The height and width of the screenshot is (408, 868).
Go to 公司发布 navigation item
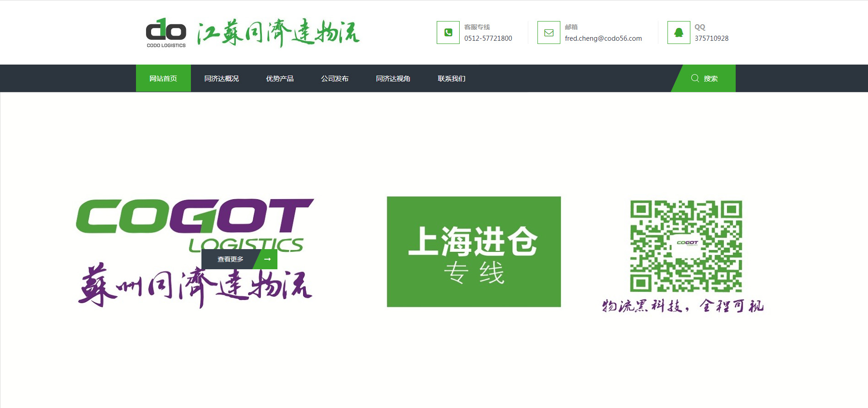[335, 78]
